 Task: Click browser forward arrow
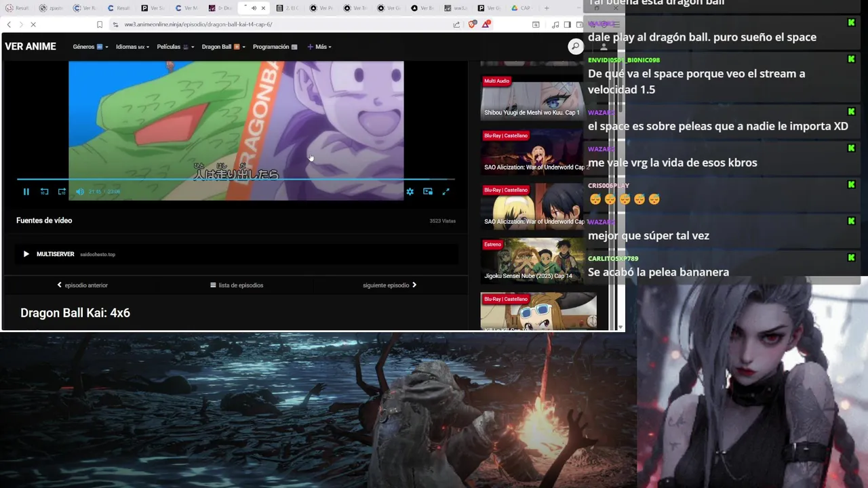tap(20, 24)
